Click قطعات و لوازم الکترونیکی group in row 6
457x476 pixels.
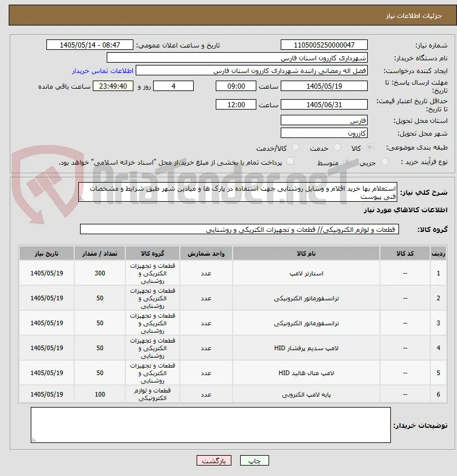[x=153, y=394]
